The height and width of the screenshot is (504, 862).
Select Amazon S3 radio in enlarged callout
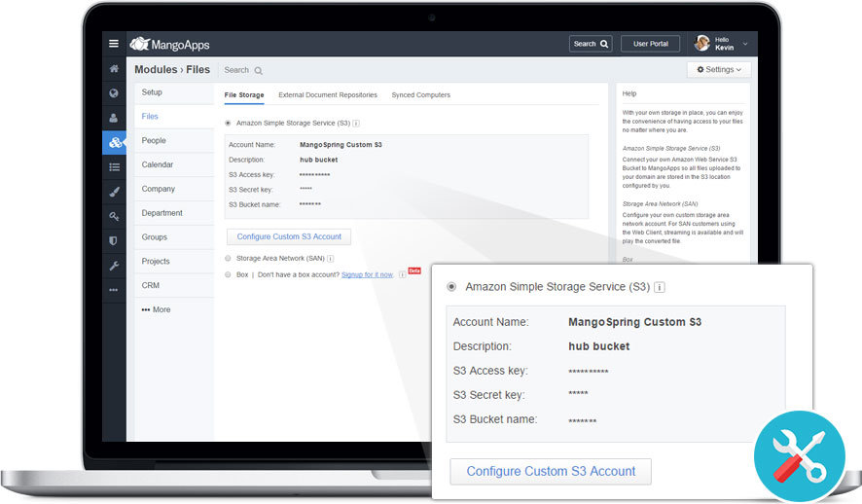451,286
